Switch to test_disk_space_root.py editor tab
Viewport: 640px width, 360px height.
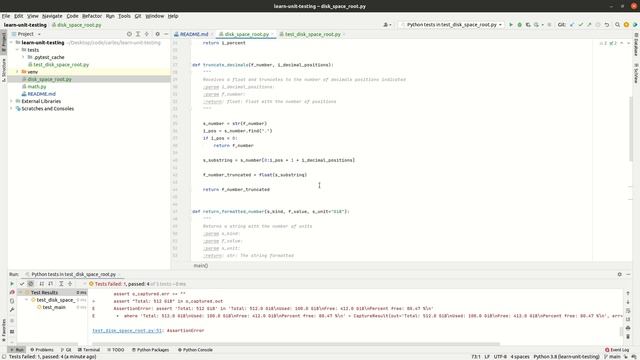(312, 34)
